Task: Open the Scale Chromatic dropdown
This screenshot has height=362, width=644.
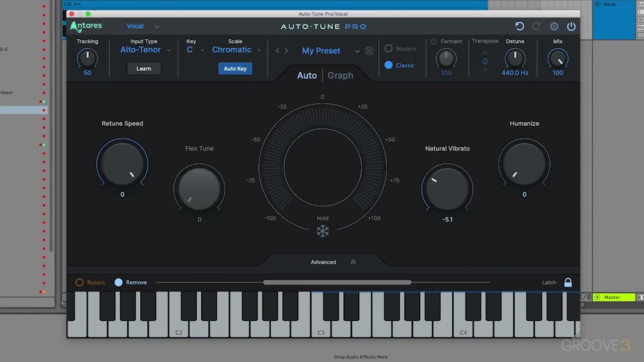Action: (x=236, y=50)
